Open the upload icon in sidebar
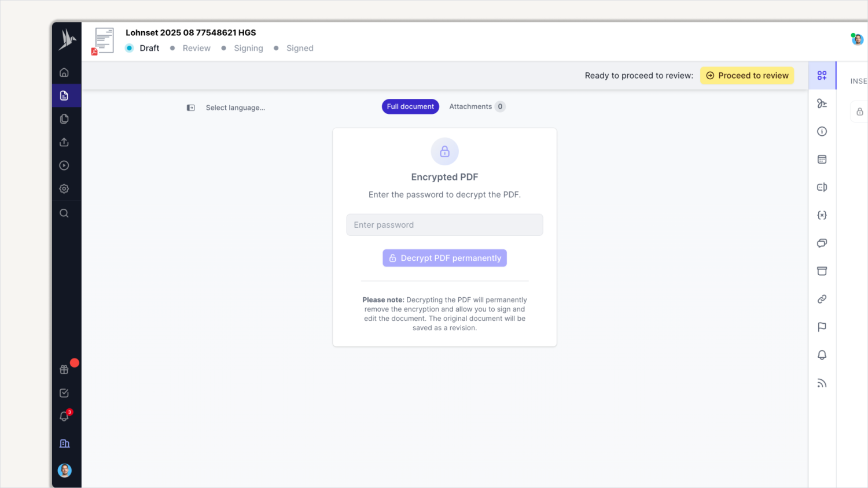Image resolution: width=868 pixels, height=488 pixels. coord(64,142)
